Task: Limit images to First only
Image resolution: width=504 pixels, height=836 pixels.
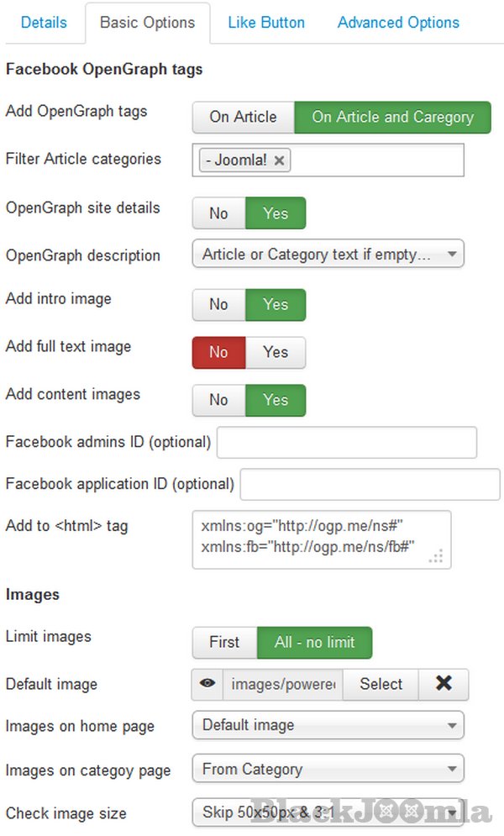Action: coord(224,642)
